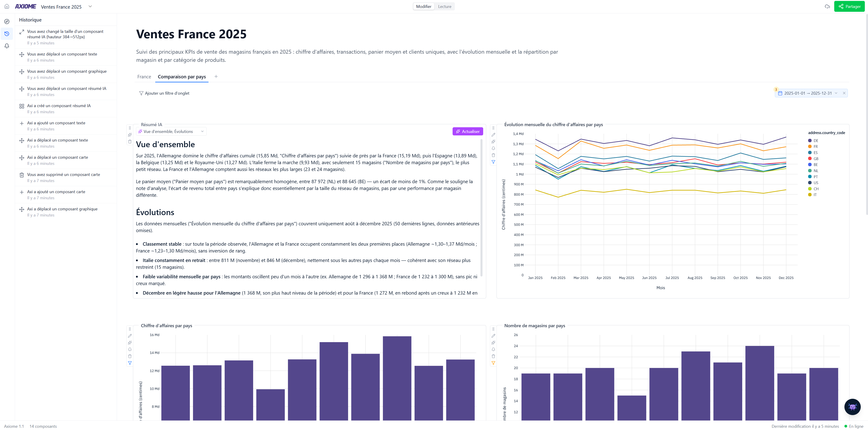The height and width of the screenshot is (430, 868).
Task: Open the dashboard title dropdown chevron
Action: pyautogui.click(x=90, y=6)
